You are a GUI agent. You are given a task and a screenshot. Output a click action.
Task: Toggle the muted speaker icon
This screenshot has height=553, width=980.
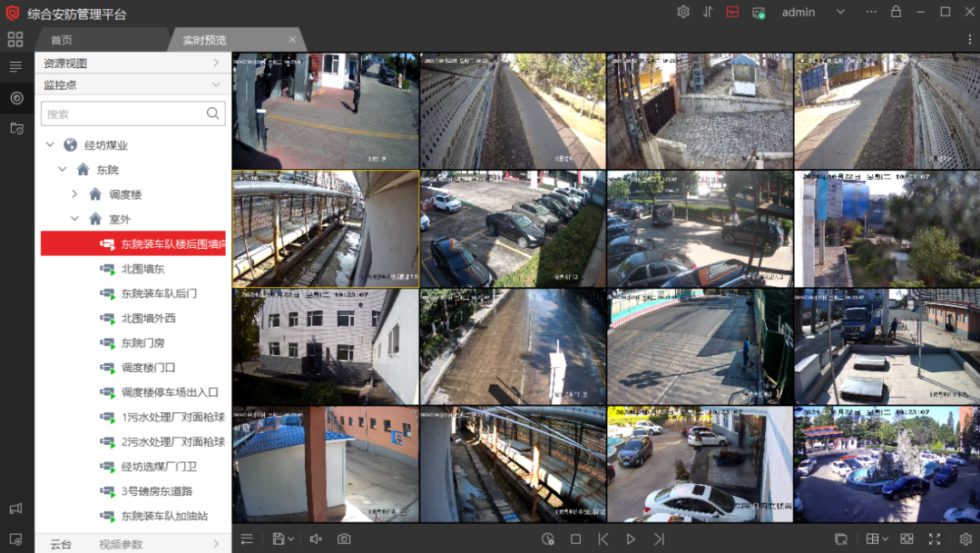[x=316, y=538]
